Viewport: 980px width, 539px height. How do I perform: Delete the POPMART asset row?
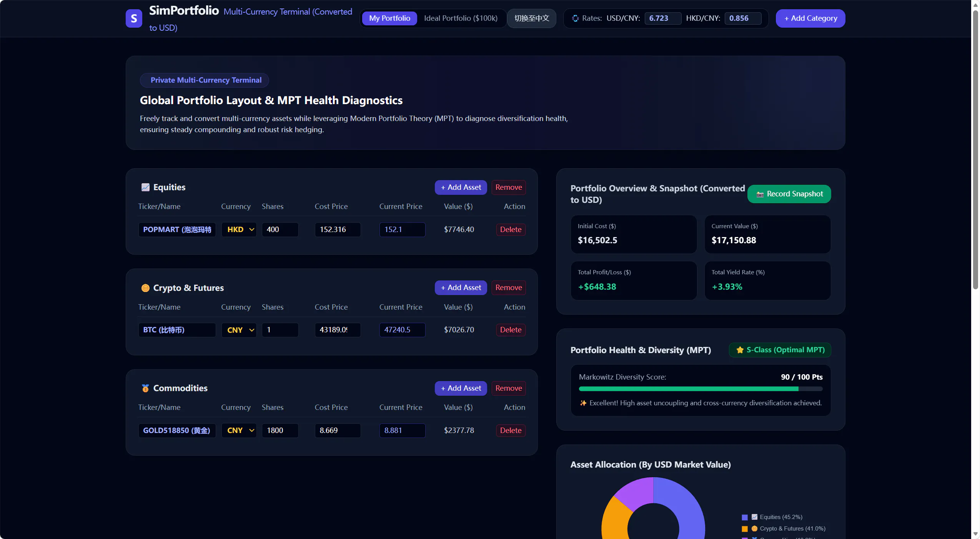(x=511, y=230)
